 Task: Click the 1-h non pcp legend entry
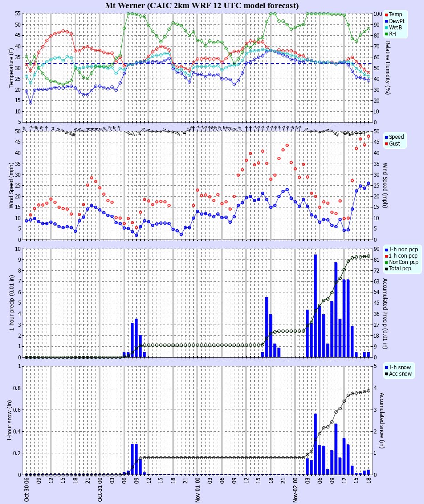(401, 250)
